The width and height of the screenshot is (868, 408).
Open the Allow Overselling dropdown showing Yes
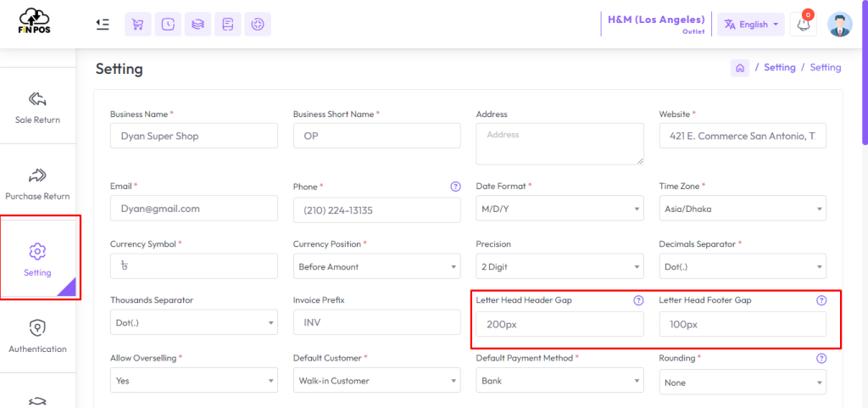(x=194, y=380)
